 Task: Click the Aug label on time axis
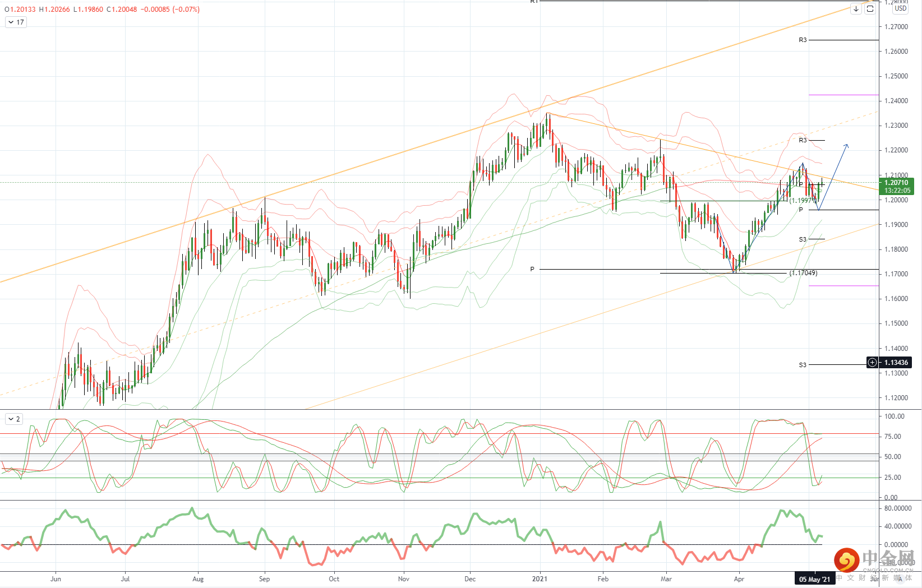tap(198, 579)
